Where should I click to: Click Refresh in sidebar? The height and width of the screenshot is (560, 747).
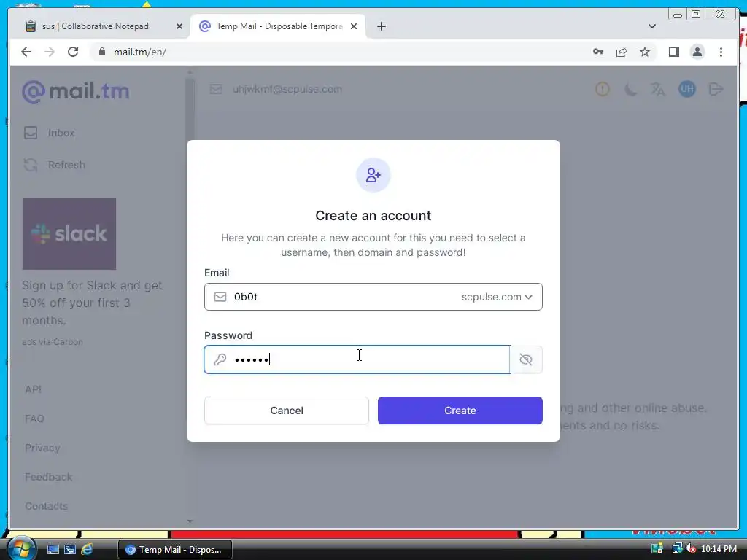[x=54, y=165]
